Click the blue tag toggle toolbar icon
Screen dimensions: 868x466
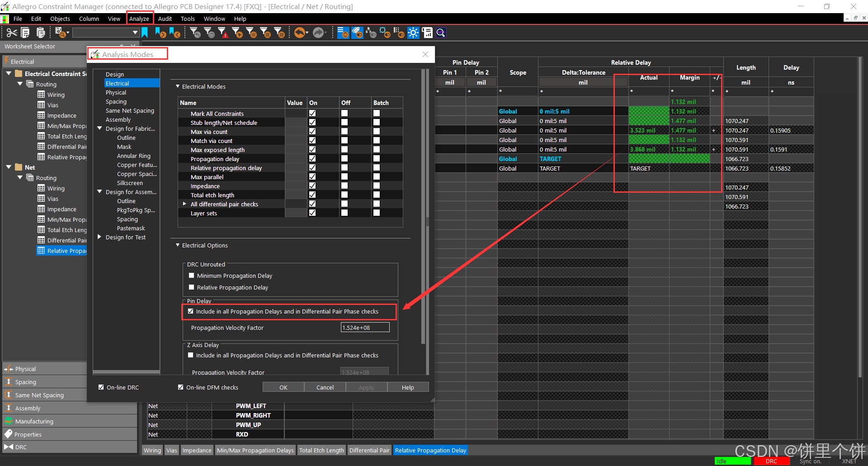[357, 33]
